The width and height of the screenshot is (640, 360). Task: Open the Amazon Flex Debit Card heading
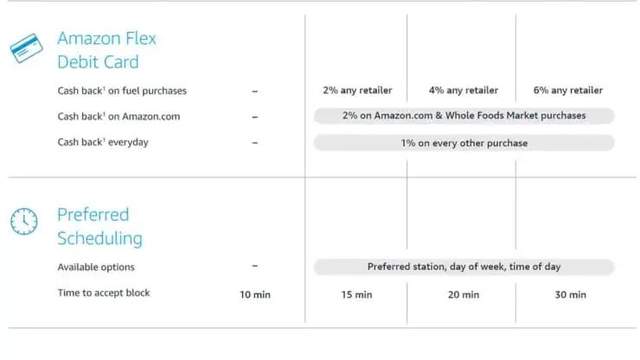click(107, 50)
